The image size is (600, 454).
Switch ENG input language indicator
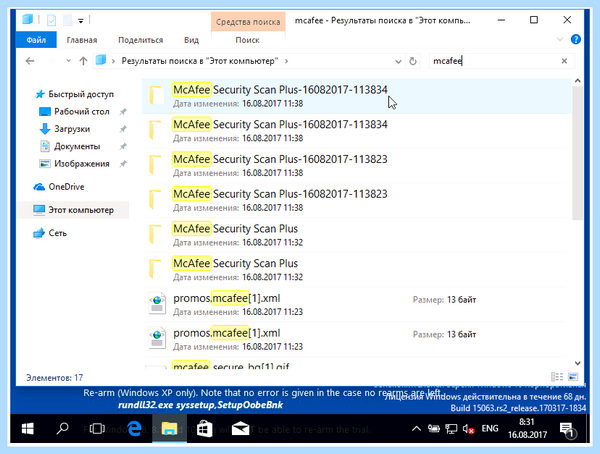[490, 429]
